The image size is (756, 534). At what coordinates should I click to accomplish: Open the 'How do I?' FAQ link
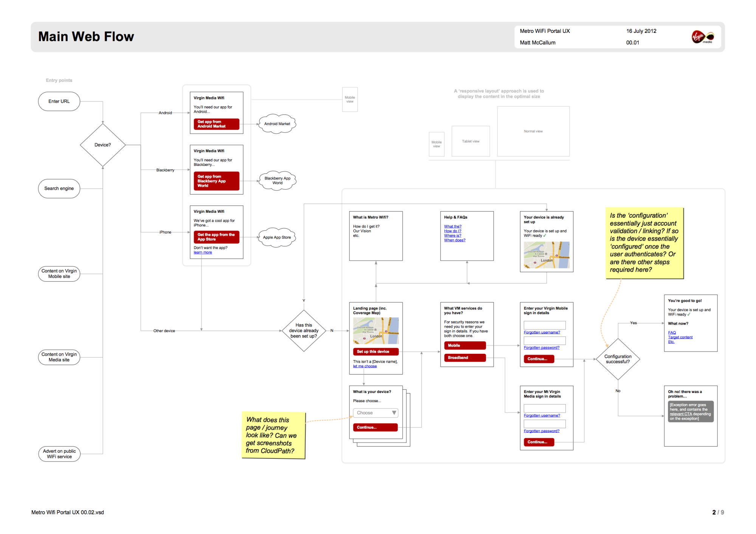pyautogui.click(x=452, y=231)
